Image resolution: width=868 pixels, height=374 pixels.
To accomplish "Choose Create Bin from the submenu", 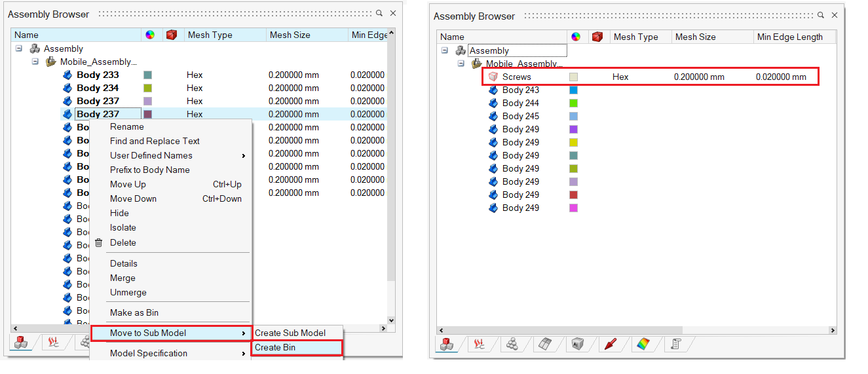I will [275, 347].
